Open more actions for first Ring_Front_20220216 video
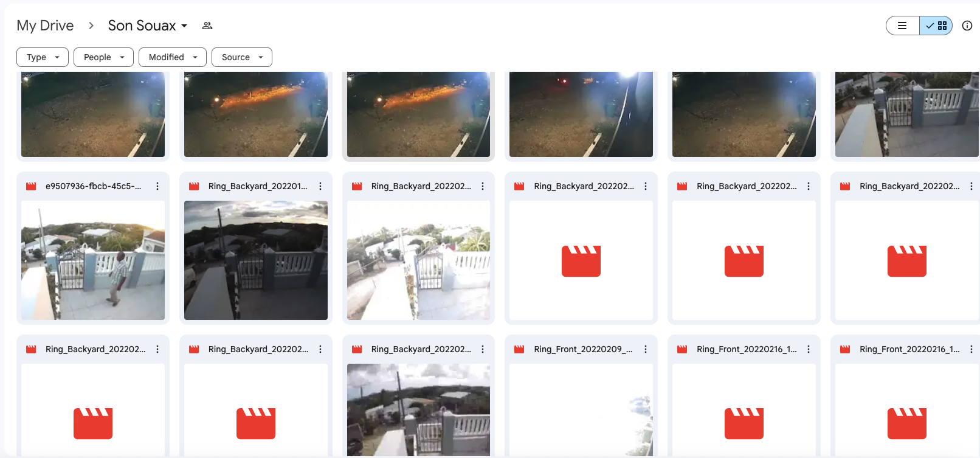This screenshot has height=458, width=980. (x=809, y=349)
